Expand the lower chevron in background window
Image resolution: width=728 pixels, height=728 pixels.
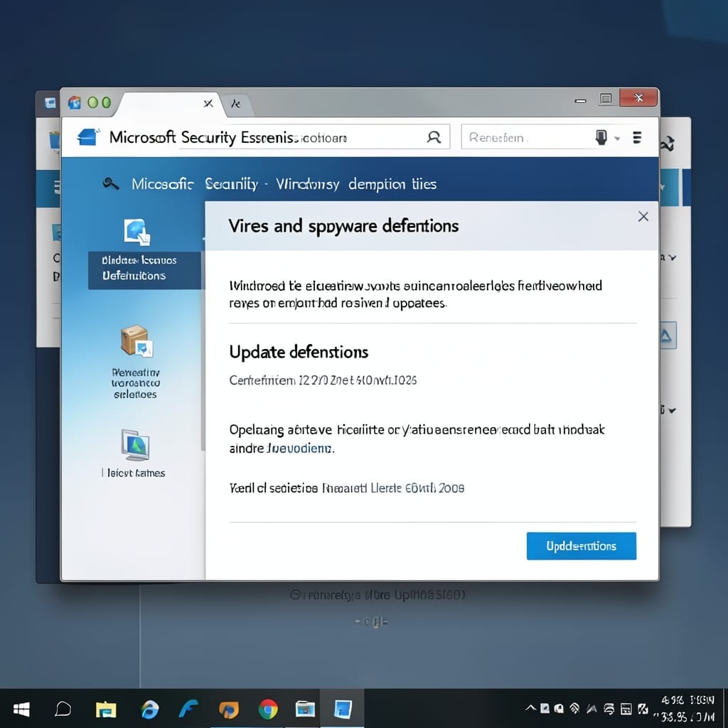[672, 410]
